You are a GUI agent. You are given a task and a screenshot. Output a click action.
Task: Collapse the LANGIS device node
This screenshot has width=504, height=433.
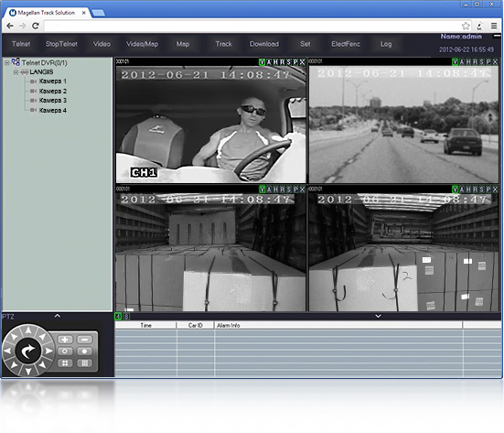tap(16, 72)
